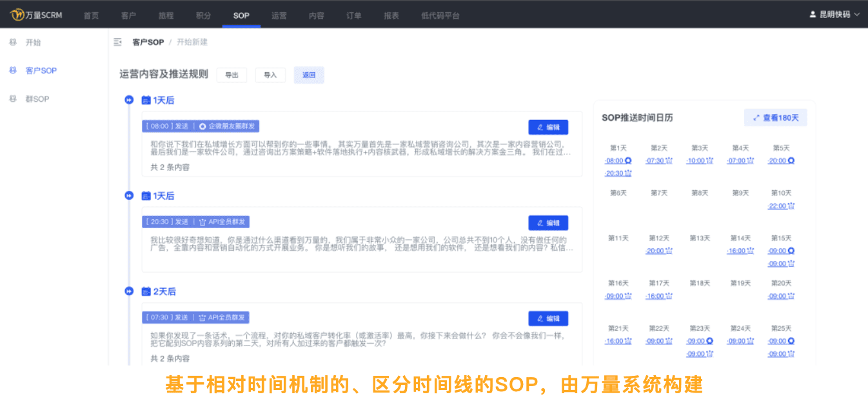Collapse the sidebar using the menu fold icon
This screenshot has height=419, width=868.
point(117,42)
